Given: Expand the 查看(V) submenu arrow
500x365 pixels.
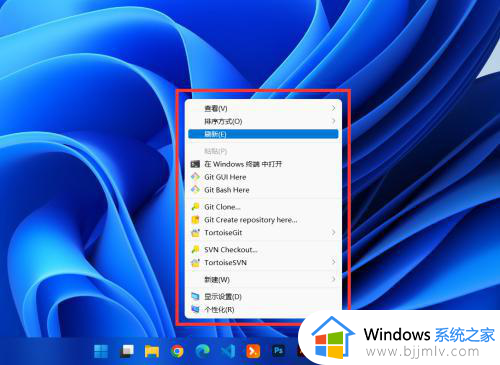Looking at the screenshot, I should pyautogui.click(x=333, y=108).
